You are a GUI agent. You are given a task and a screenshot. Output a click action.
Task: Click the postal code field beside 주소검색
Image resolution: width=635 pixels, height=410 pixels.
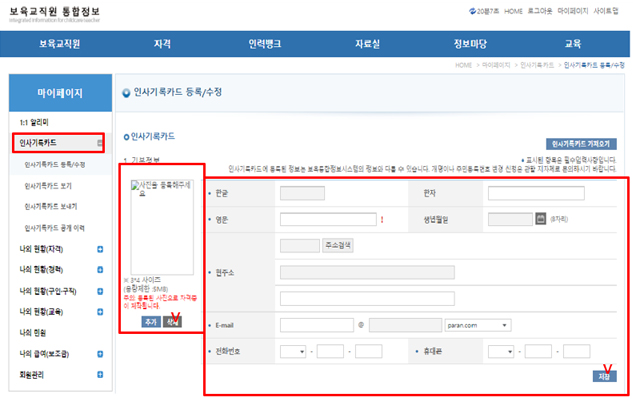point(300,246)
